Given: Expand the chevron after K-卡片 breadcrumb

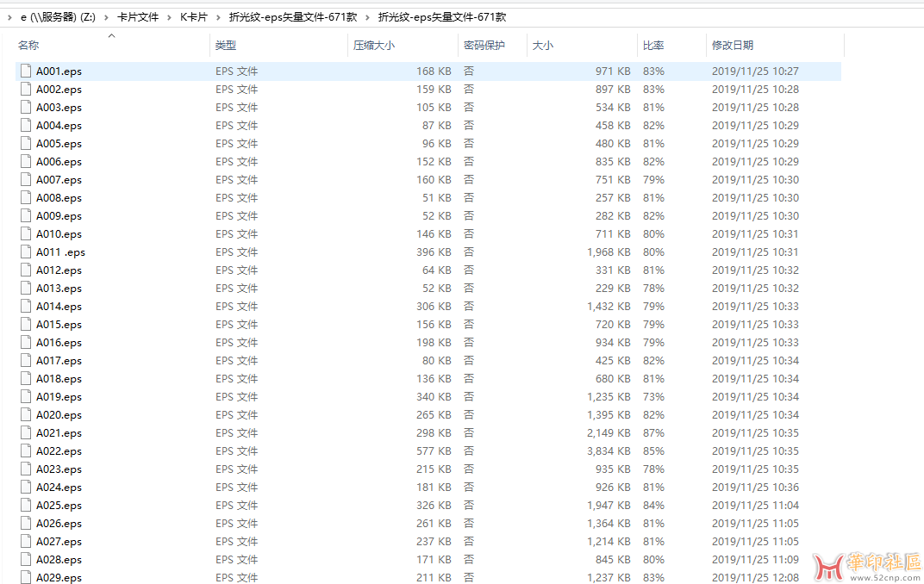Looking at the screenshot, I should 219,17.
